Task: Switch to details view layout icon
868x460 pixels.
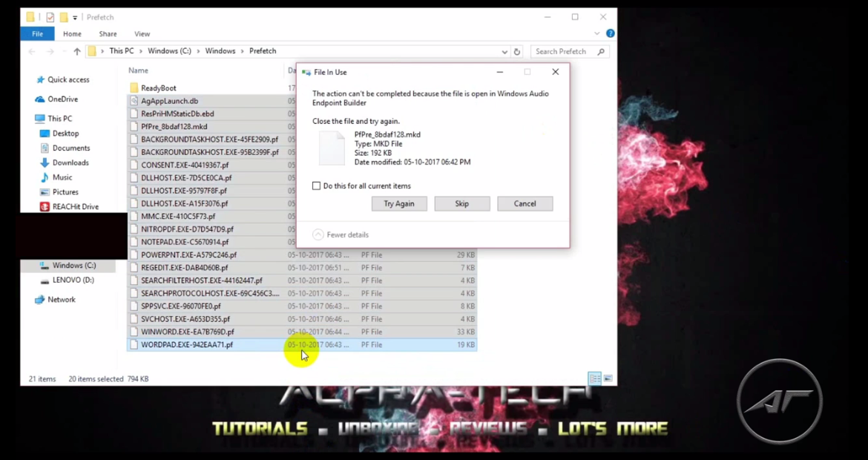Action: pyautogui.click(x=594, y=378)
